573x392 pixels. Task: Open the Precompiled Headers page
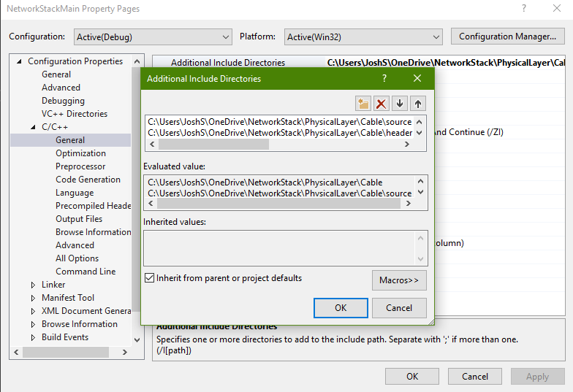click(94, 206)
